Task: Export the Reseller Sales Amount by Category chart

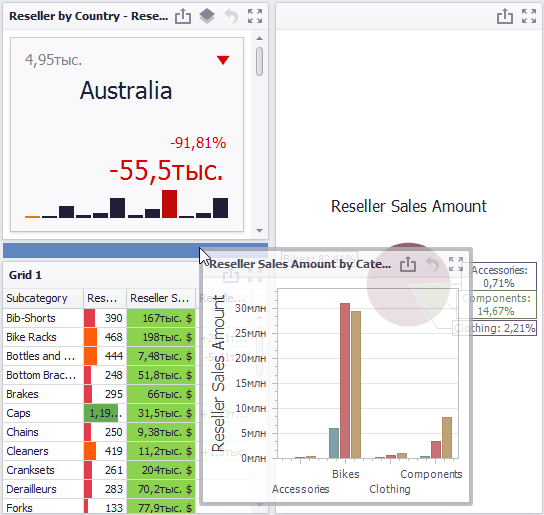Action: pyautogui.click(x=408, y=264)
